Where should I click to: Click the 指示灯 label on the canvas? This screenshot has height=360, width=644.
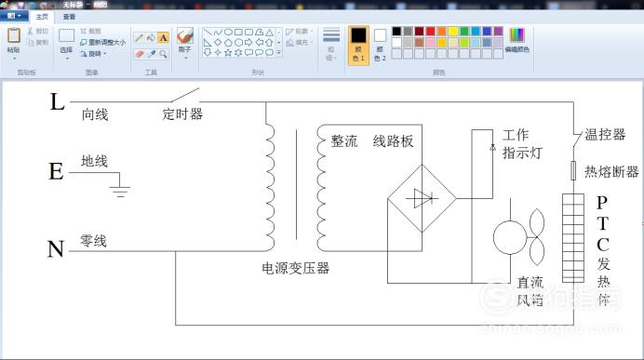[522, 153]
